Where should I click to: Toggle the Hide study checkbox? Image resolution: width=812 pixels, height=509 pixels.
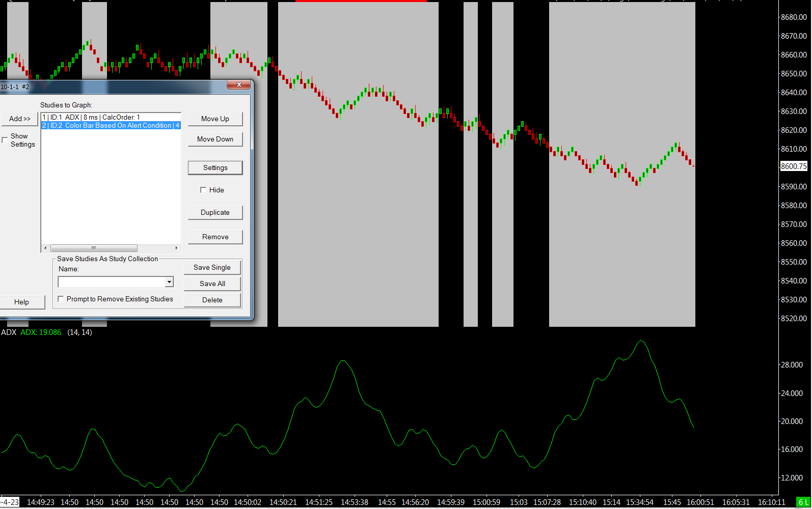(203, 190)
